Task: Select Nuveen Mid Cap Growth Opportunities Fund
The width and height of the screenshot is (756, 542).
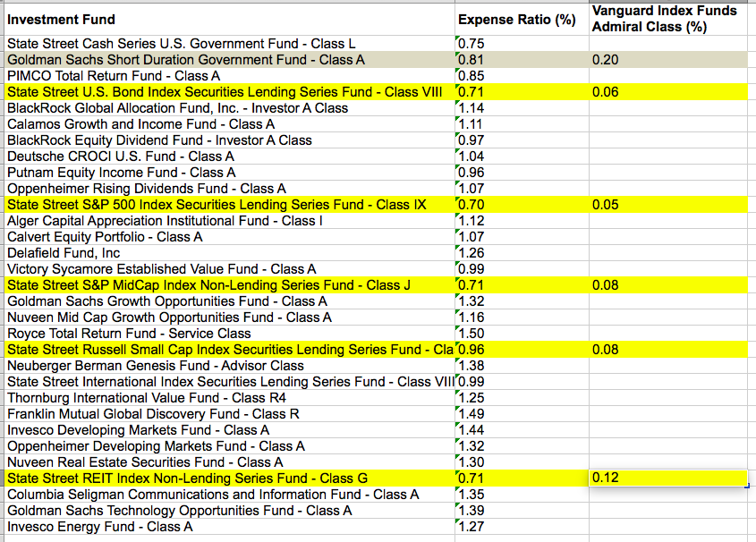Action: (230, 318)
